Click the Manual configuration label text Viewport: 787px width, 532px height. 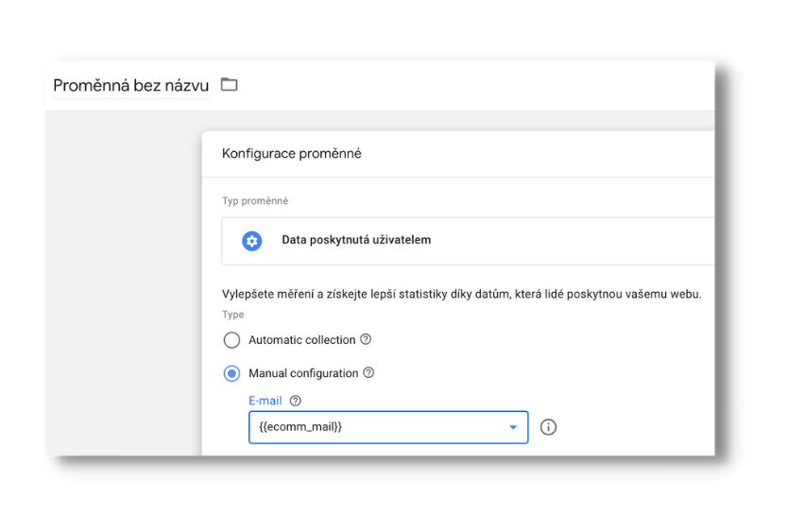pos(303,373)
